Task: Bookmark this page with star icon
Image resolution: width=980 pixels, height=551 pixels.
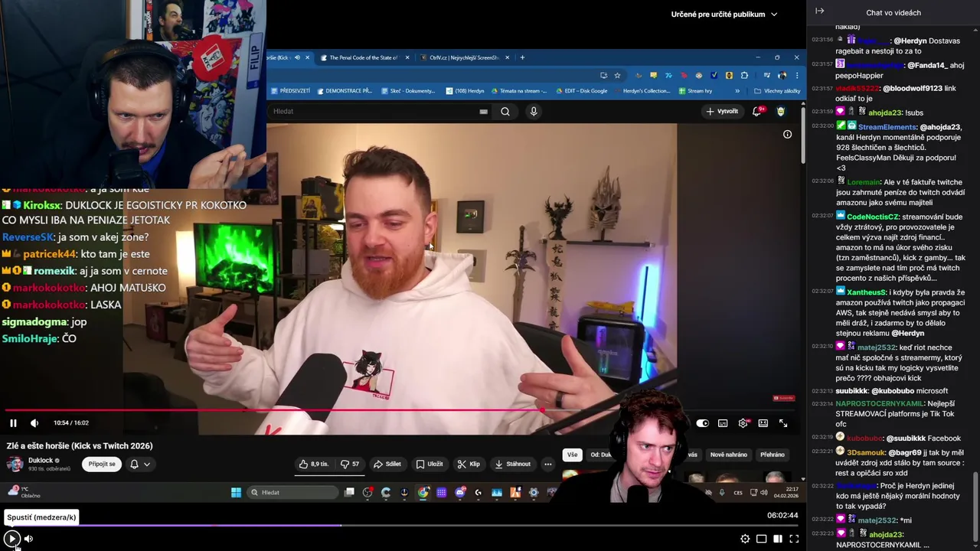Action: [x=617, y=75]
